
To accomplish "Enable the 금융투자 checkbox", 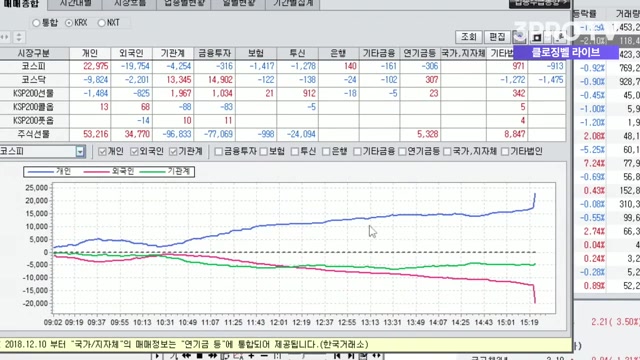I will tap(218, 151).
